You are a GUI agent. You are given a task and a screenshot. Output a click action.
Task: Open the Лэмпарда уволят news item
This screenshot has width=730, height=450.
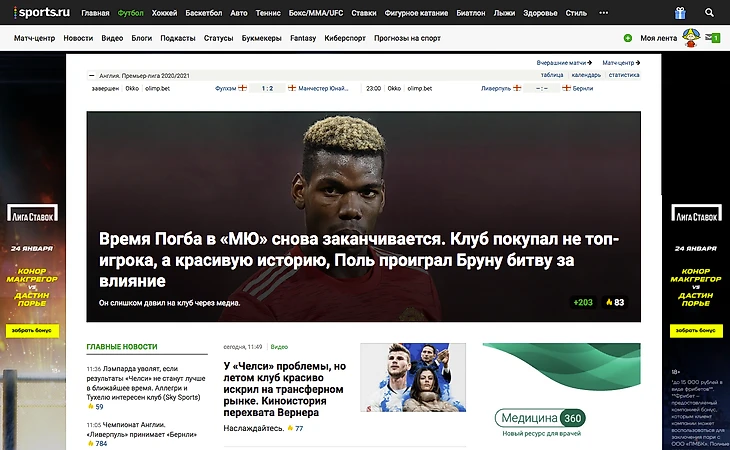(x=146, y=383)
